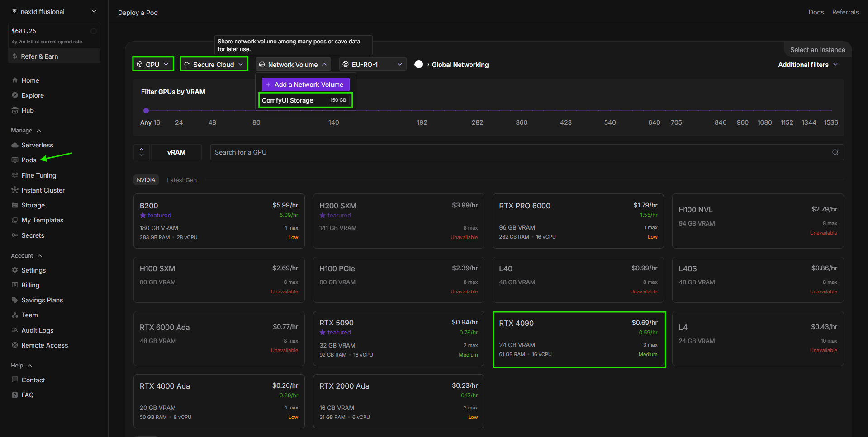Open Serverless in the sidebar
The image size is (868, 437).
(37, 145)
